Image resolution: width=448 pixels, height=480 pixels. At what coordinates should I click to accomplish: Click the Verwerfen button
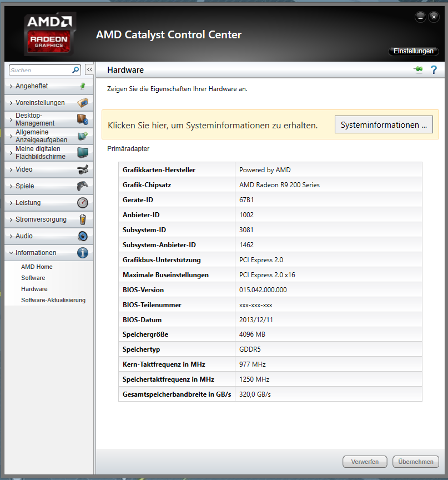[x=365, y=462]
